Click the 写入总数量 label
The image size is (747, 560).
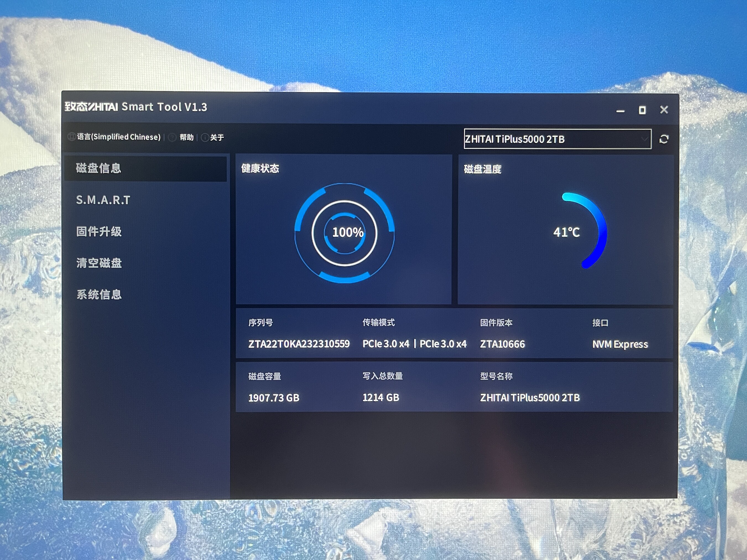pyautogui.click(x=382, y=376)
